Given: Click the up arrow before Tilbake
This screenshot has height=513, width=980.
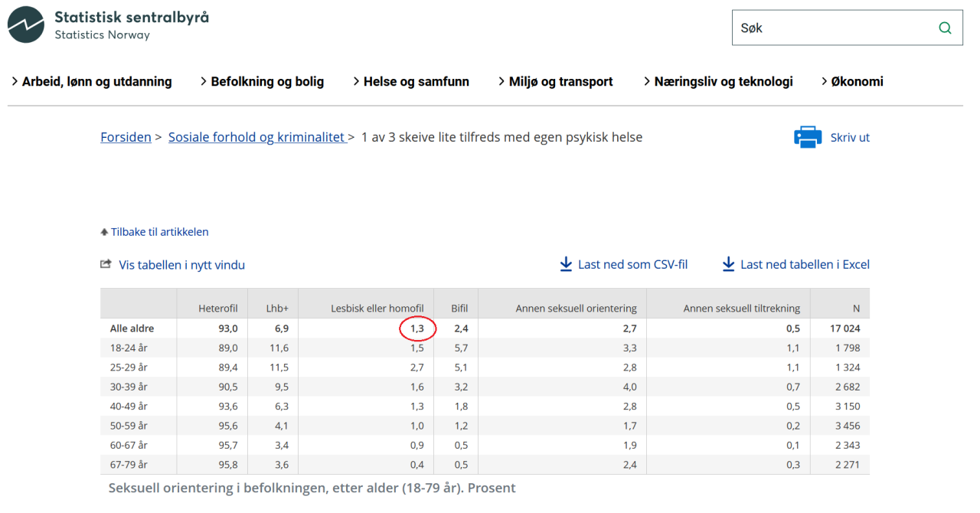Looking at the screenshot, I should (104, 232).
